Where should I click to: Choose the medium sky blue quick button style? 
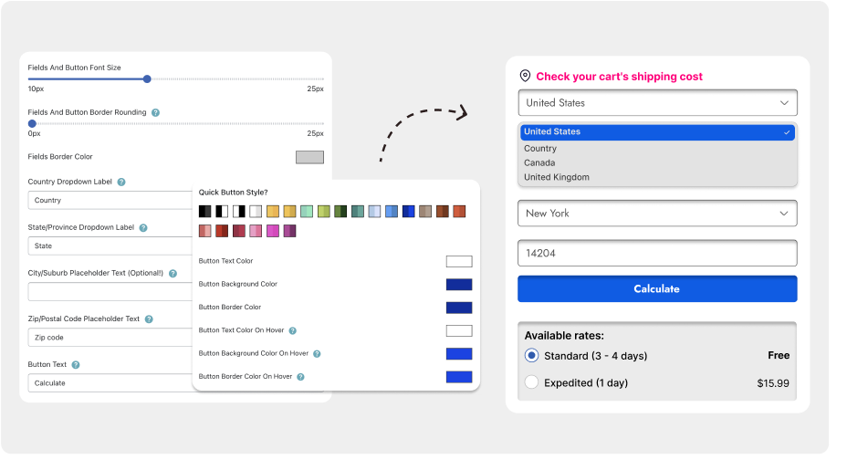click(392, 212)
